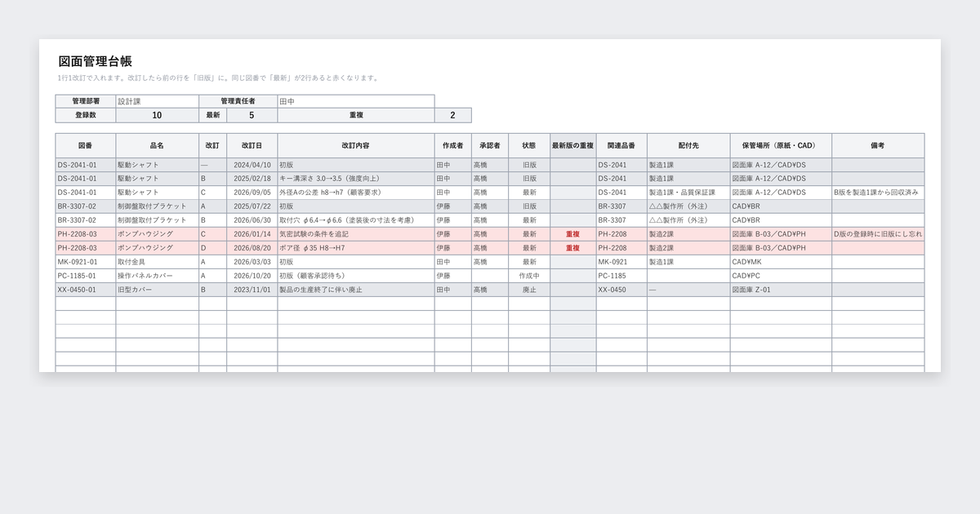
Task: Select the 図番 column header
Action: (86, 145)
